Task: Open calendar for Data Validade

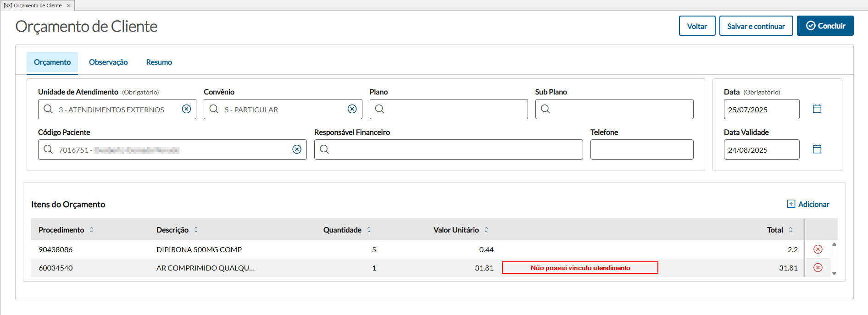Action: click(817, 149)
